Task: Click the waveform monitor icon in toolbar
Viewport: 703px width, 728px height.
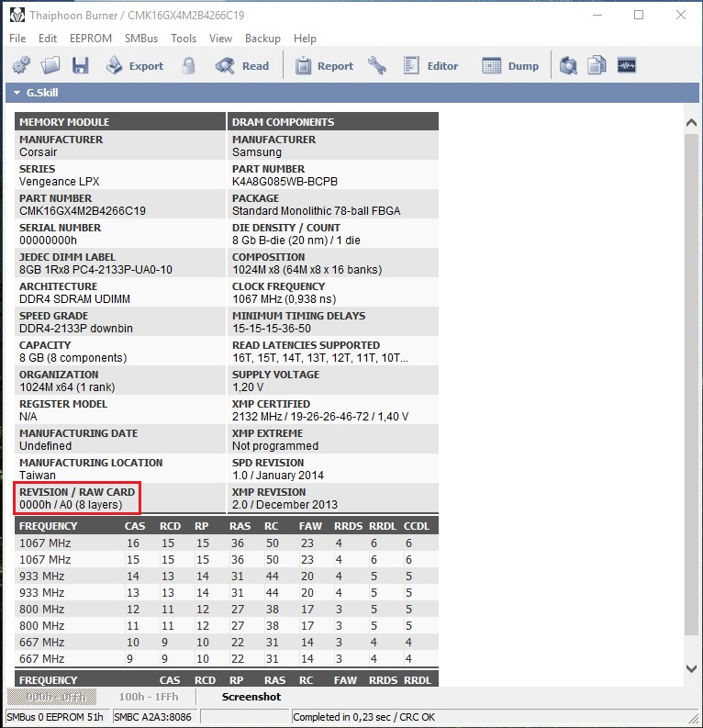Action: click(627, 65)
